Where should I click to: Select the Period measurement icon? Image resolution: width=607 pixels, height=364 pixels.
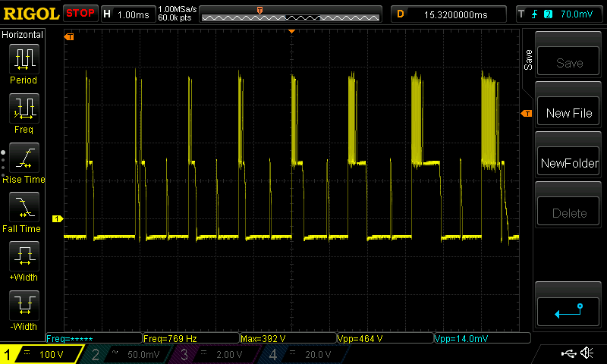click(x=24, y=59)
